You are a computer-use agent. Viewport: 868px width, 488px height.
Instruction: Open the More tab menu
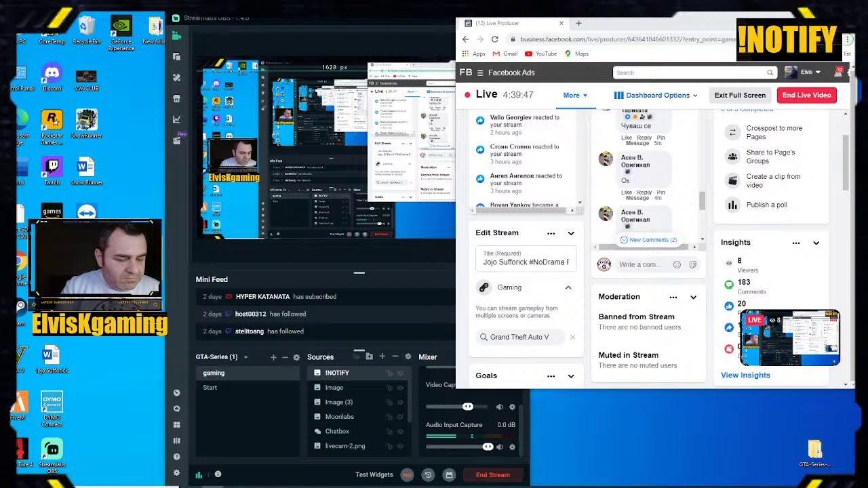pyautogui.click(x=575, y=96)
